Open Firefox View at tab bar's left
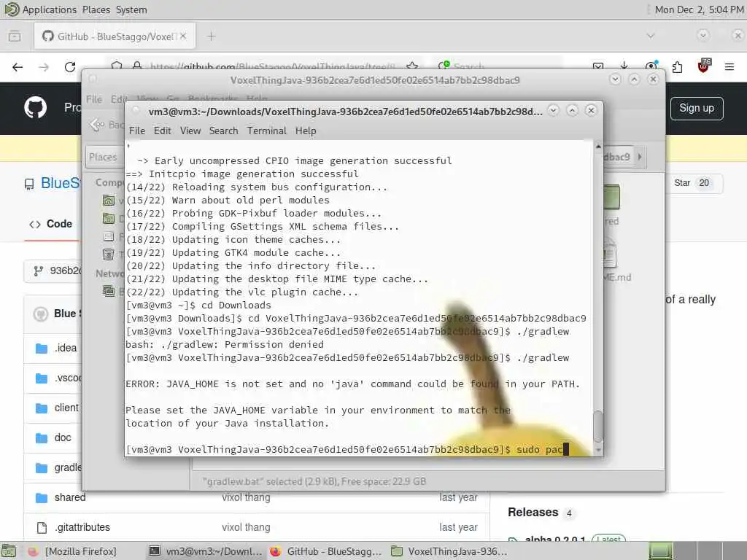747x560 pixels. click(15, 36)
